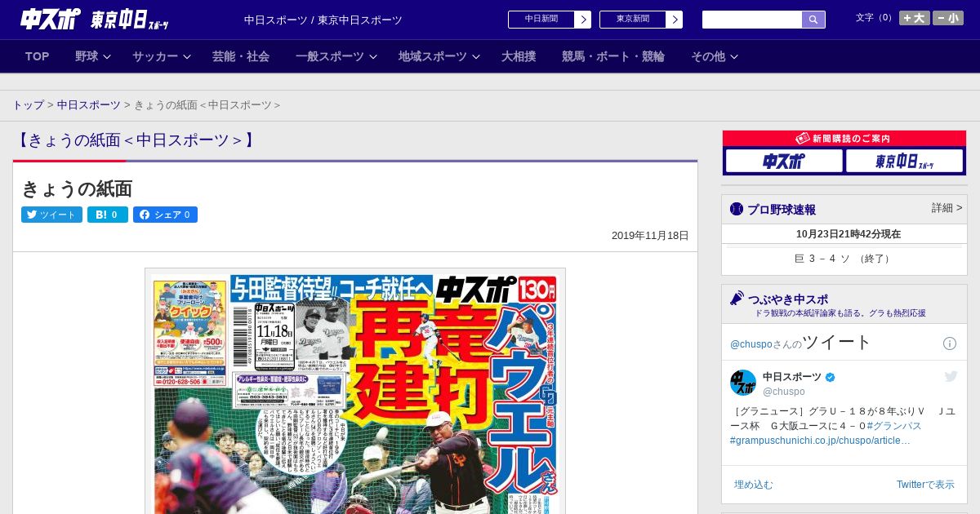The image size is (980, 514).
Task: Open the newspaper front page image
Action: [355, 392]
